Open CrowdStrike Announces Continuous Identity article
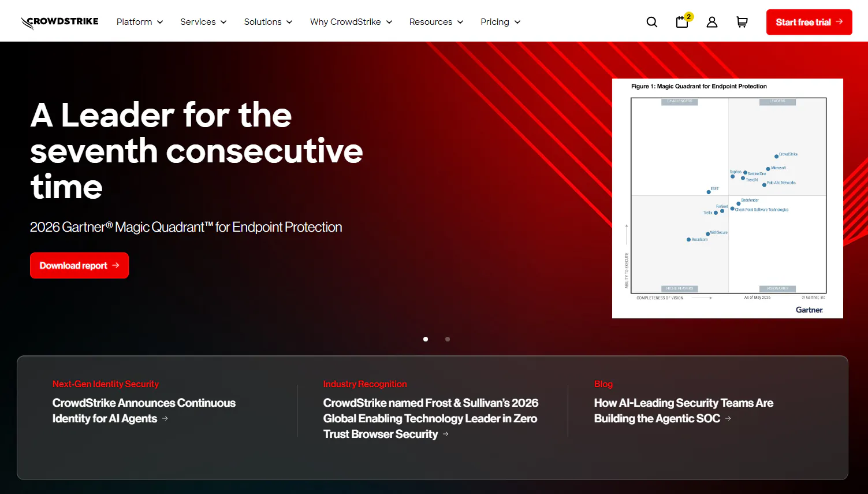The height and width of the screenshot is (494, 868). (144, 411)
